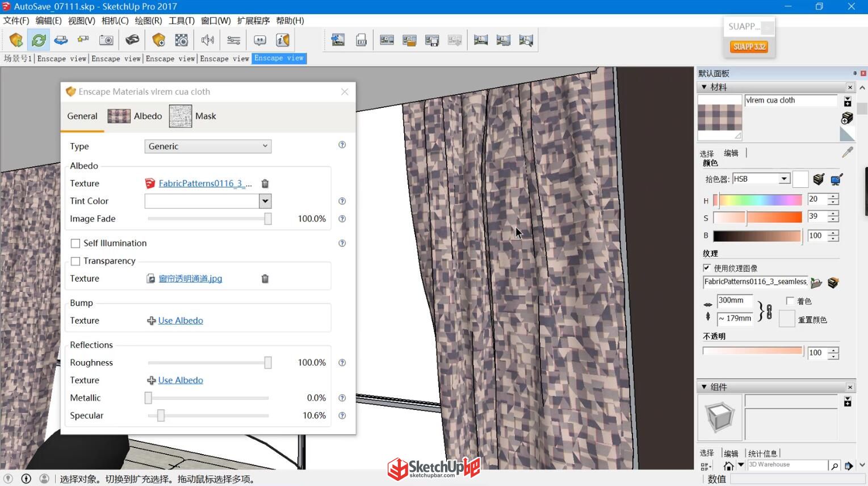Image resolution: width=868 pixels, height=486 pixels.
Task: Click the 重置颜色 reset color swatch
Action: (x=786, y=319)
